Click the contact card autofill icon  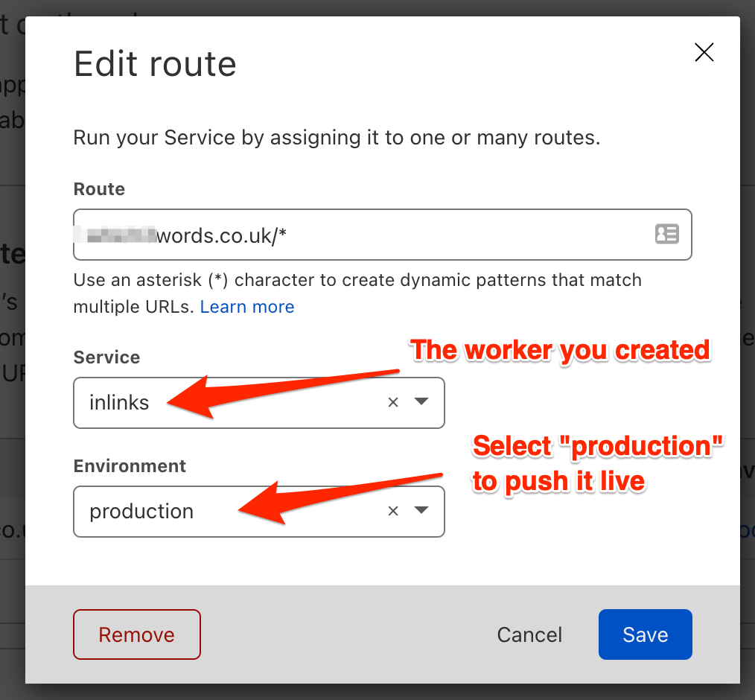coord(667,235)
